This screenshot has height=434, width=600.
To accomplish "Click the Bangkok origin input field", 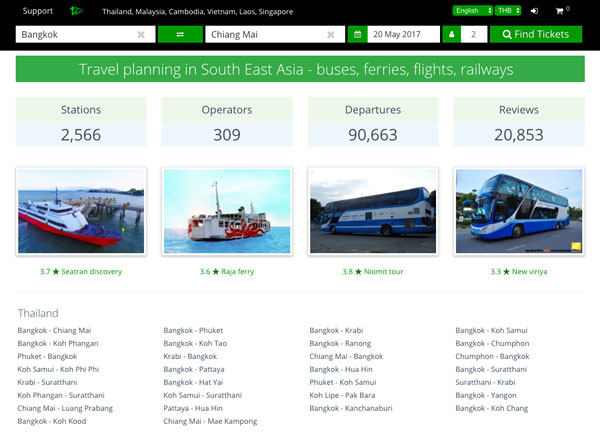I will [x=75, y=34].
